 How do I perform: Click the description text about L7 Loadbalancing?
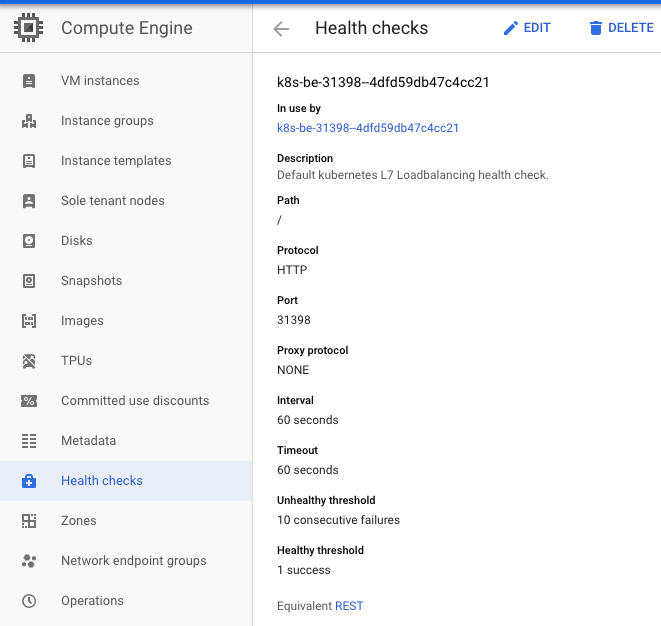coord(413,175)
